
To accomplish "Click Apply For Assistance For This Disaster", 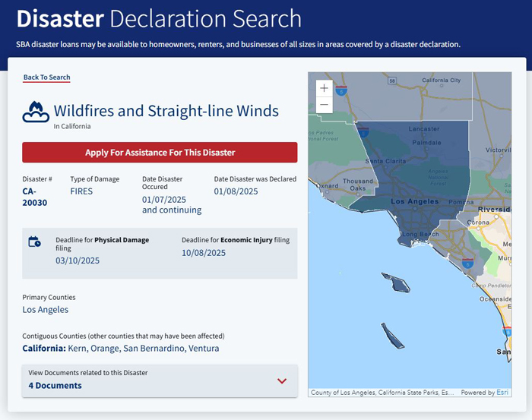I will [x=160, y=152].
